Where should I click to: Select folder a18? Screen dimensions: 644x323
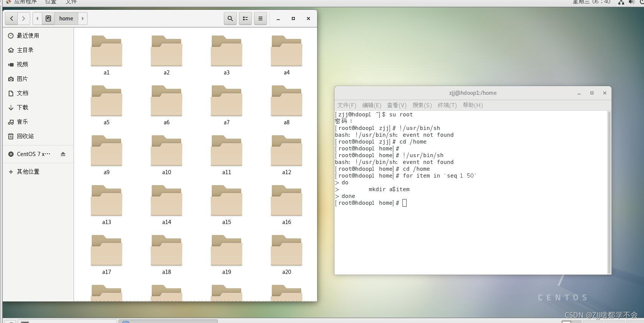166,255
